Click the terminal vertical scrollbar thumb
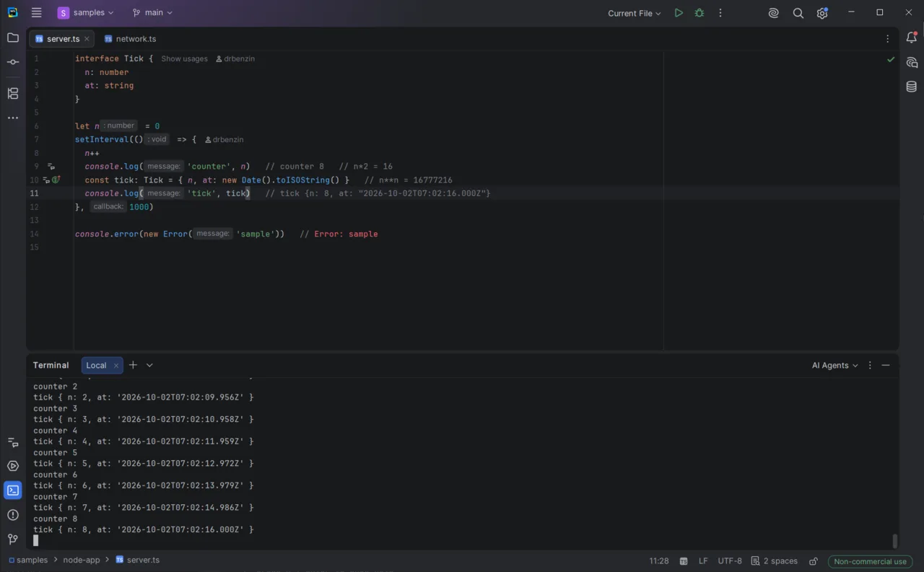The image size is (924, 572). click(x=895, y=541)
